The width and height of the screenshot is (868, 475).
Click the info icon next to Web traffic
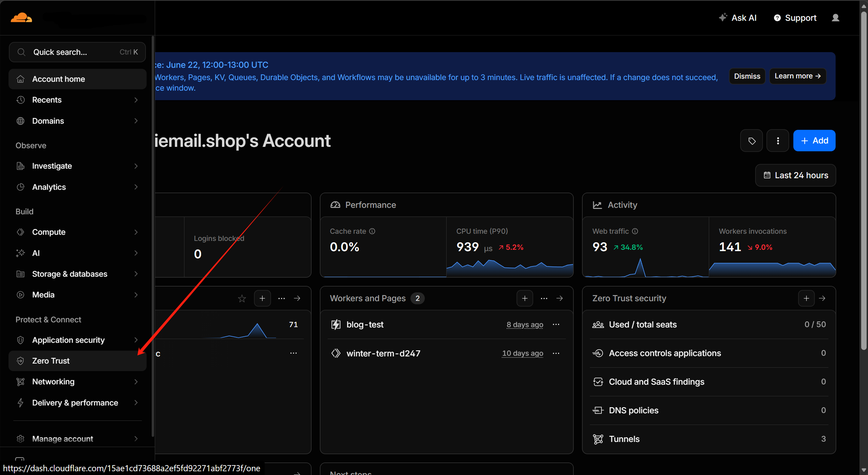635,231
